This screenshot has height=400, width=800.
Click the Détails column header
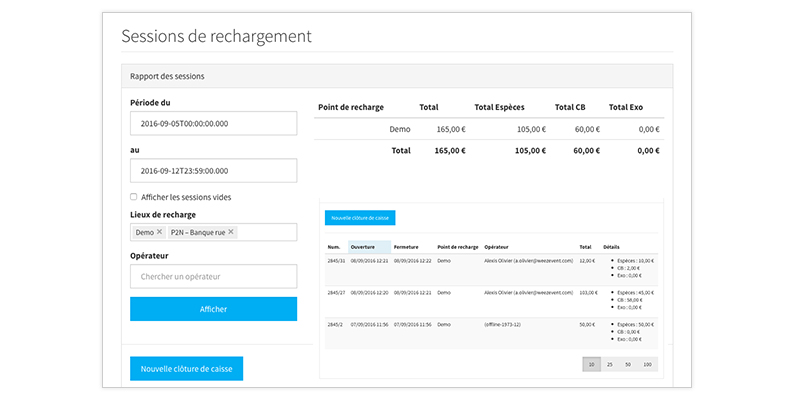tap(611, 247)
